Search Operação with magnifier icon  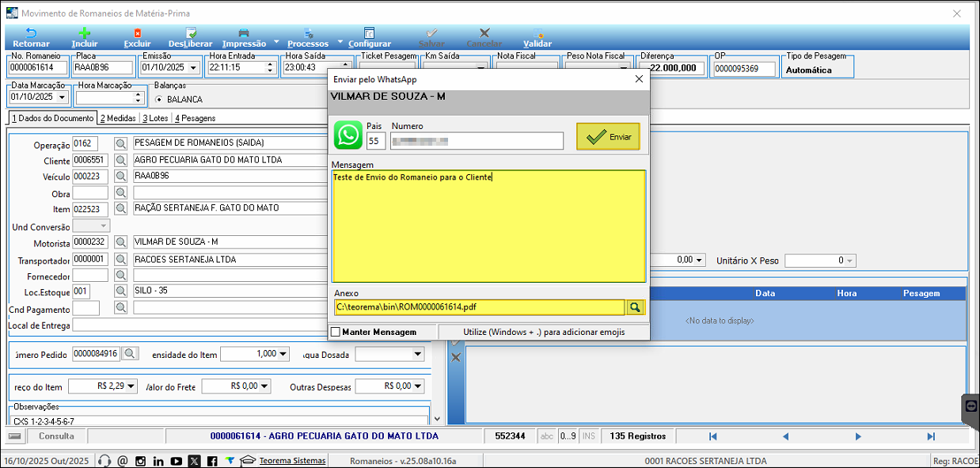tap(121, 144)
